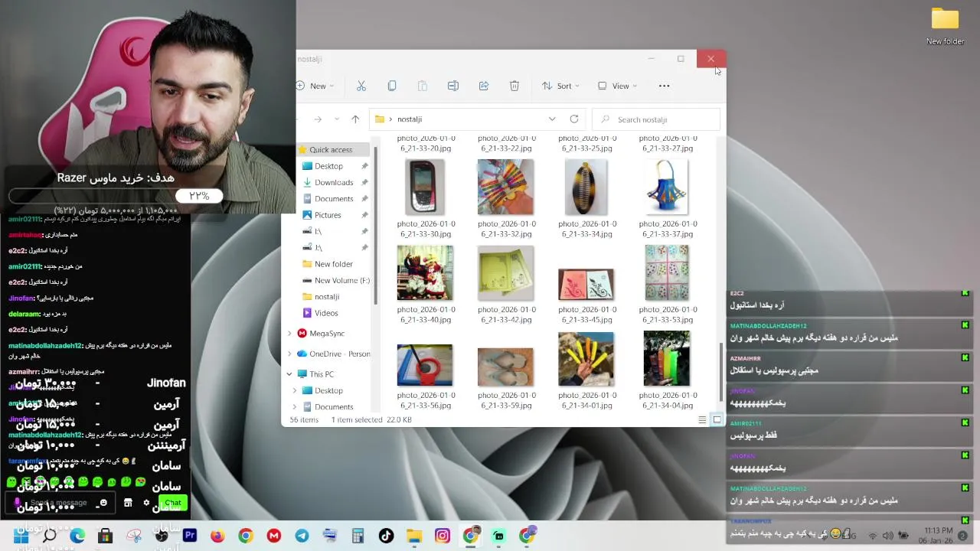Switch to details view in status bar
The image size is (980, 551).
(702, 419)
